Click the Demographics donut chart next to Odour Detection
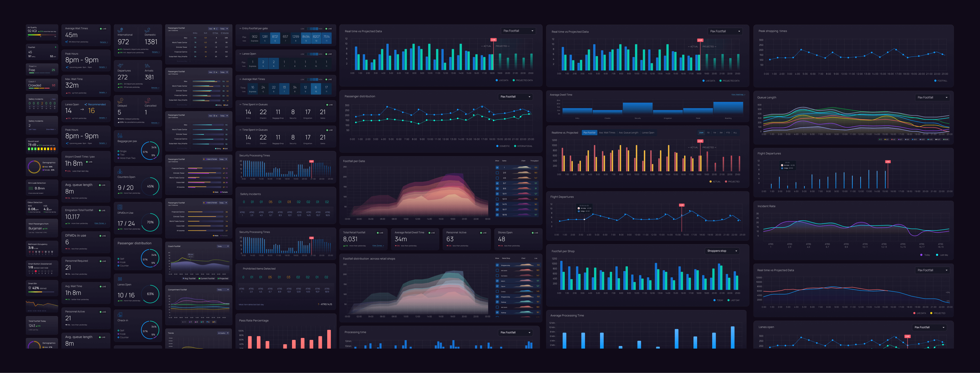Image resolution: width=980 pixels, height=373 pixels. click(x=34, y=167)
